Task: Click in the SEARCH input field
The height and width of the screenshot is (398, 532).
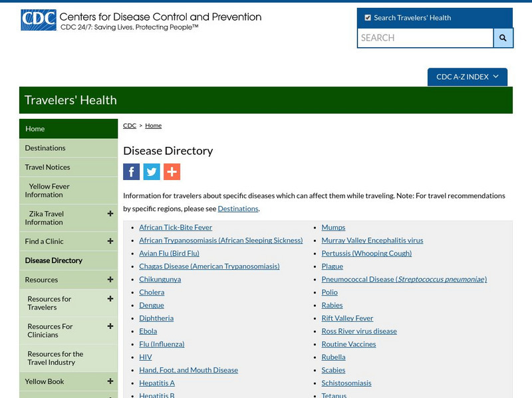Action: coord(426,38)
